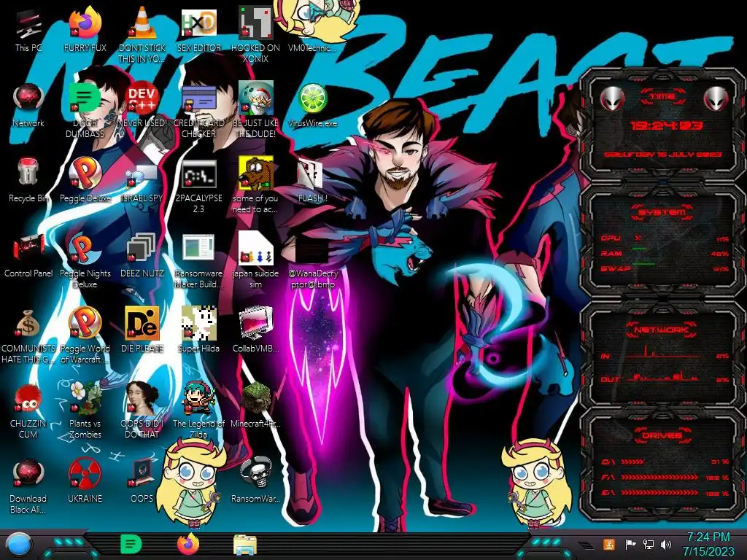
Task: Click the F:\ drive usage bar
Action: [665, 477]
